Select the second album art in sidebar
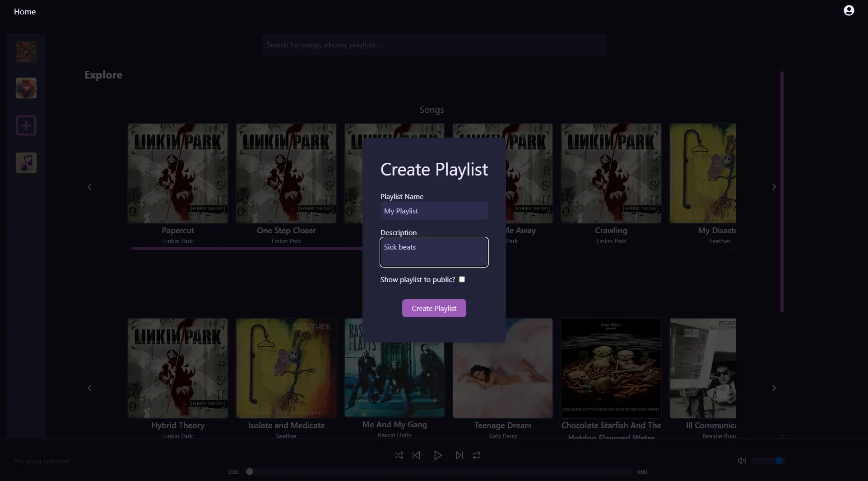 [26, 88]
